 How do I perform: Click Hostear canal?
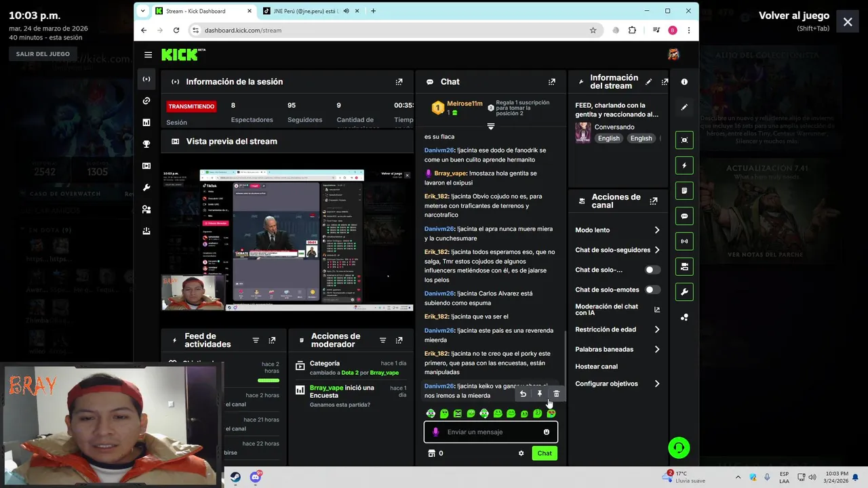coord(597,367)
